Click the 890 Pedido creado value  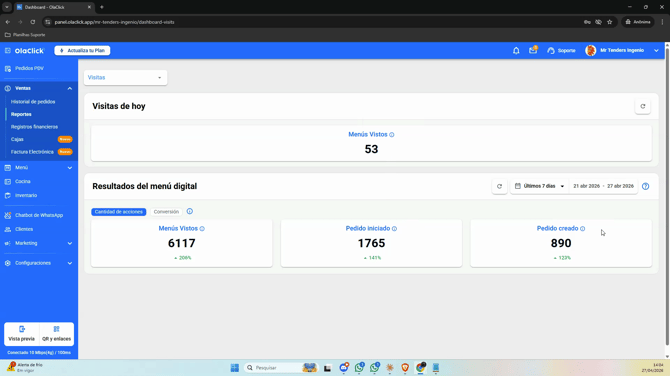[561, 243]
